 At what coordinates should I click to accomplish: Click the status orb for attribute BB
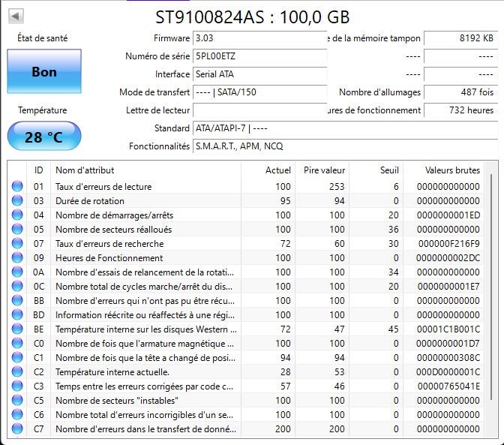click(17, 300)
